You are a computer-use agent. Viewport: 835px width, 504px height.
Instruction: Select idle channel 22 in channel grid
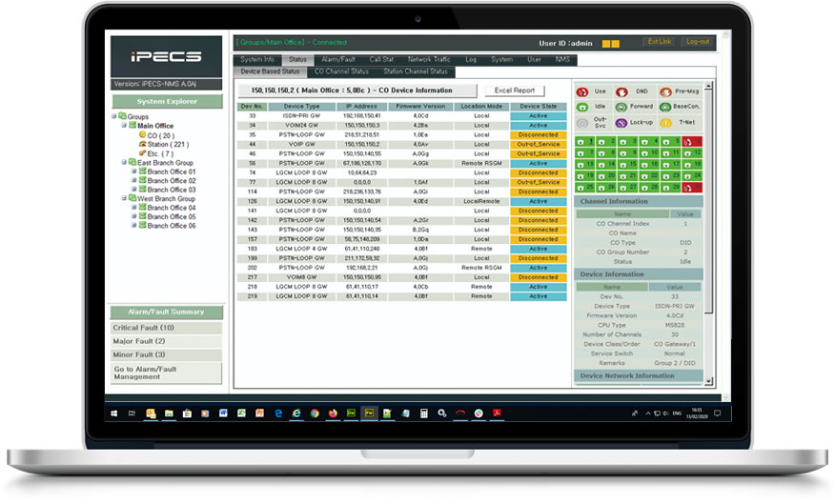coord(650,175)
